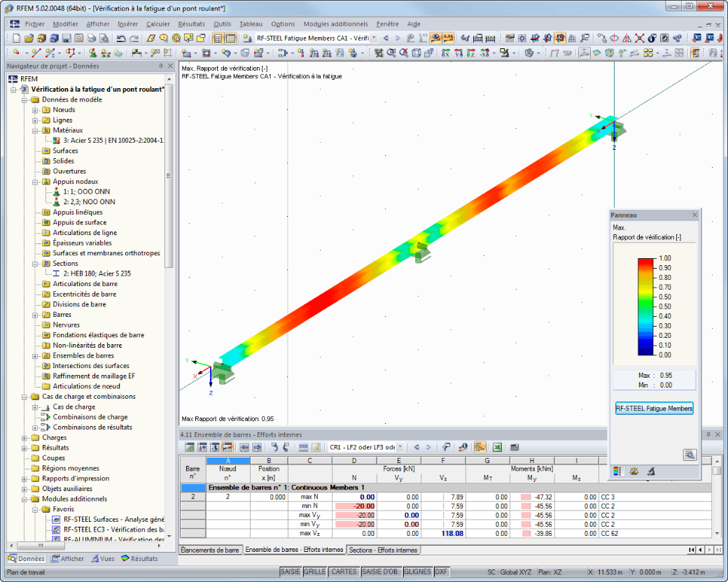This screenshot has width=728, height=582.
Task: Click the panel color scale tab icon
Action: tap(617, 471)
